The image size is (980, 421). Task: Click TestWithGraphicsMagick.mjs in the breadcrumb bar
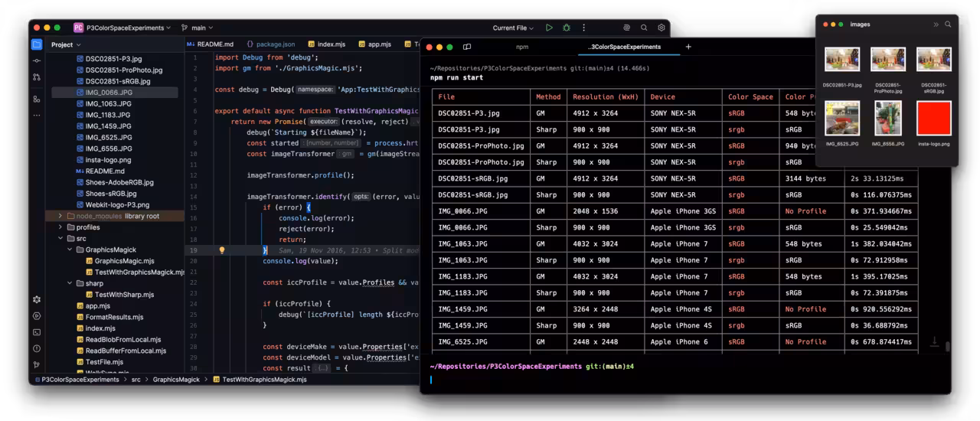260,380
